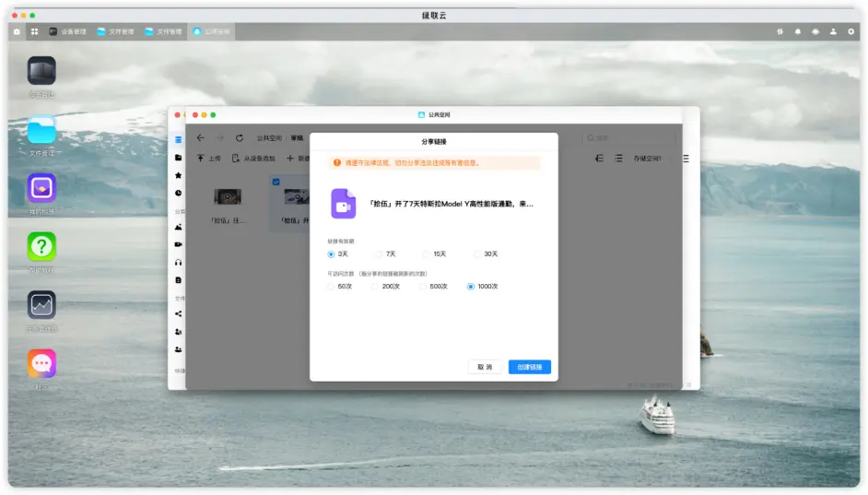Screen dimensions: 868x495
Task: Open the task monitor chart desktop icon
Action: (41, 305)
